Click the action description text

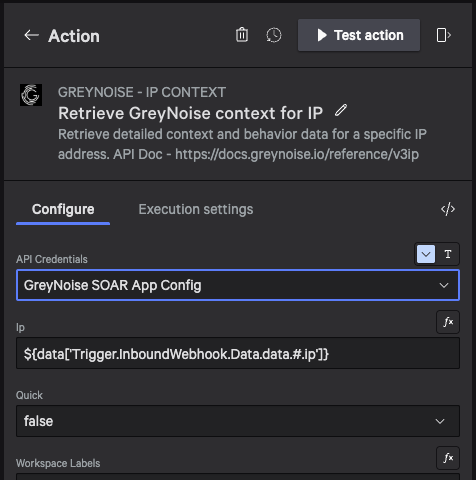tap(242, 144)
